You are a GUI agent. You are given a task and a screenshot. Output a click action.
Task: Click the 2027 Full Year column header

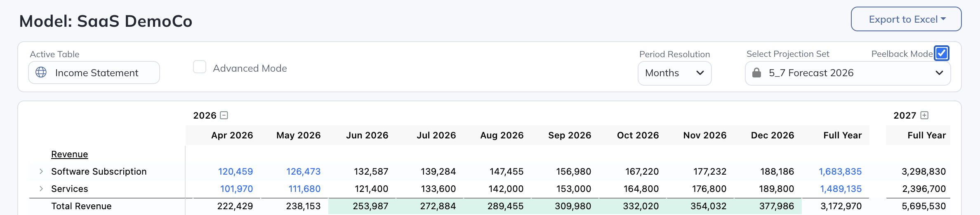[x=927, y=135]
